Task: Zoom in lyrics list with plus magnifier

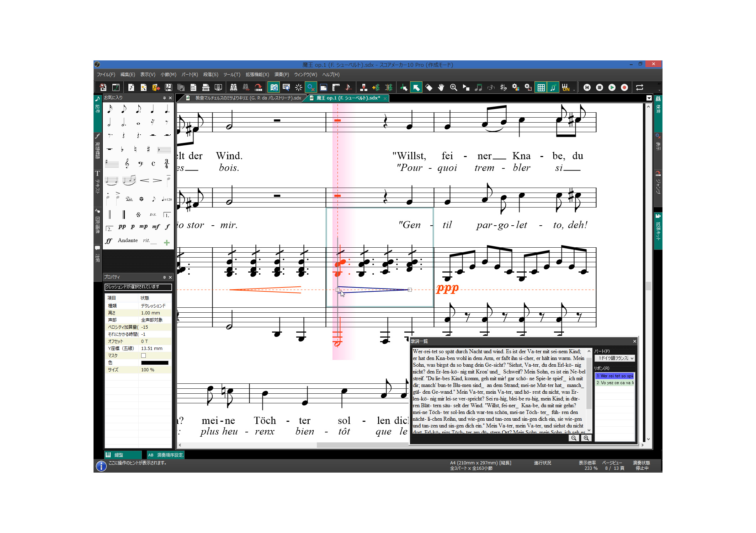Action: click(586, 438)
